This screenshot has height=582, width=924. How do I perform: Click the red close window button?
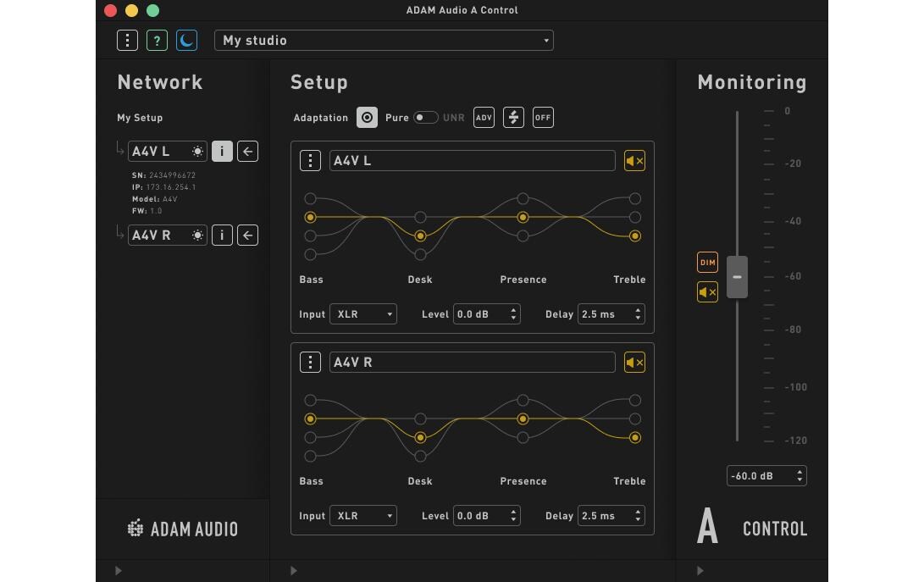(110, 10)
